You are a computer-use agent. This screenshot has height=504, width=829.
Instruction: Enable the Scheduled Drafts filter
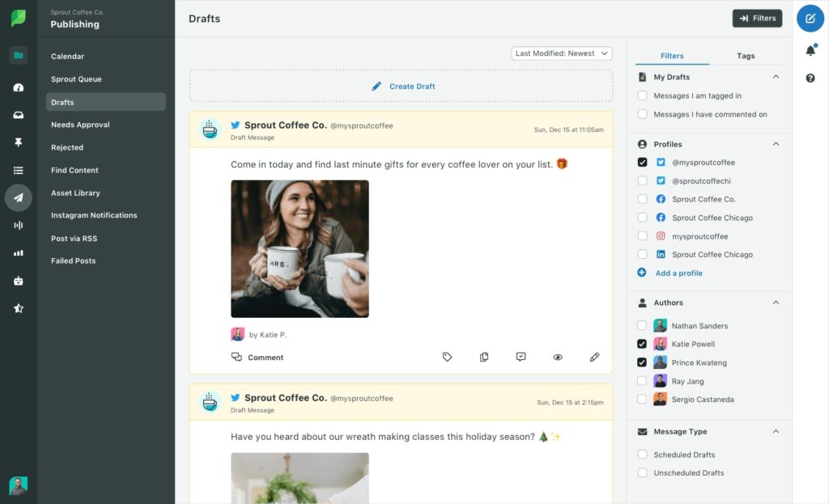[642, 455]
